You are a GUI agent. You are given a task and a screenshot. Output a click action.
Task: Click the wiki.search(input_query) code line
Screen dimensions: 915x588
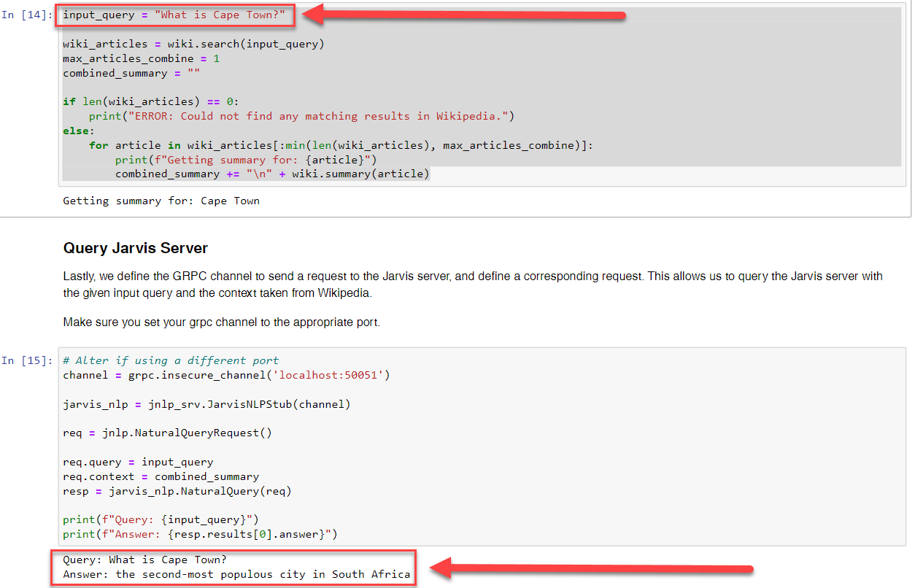pyautogui.click(x=193, y=44)
